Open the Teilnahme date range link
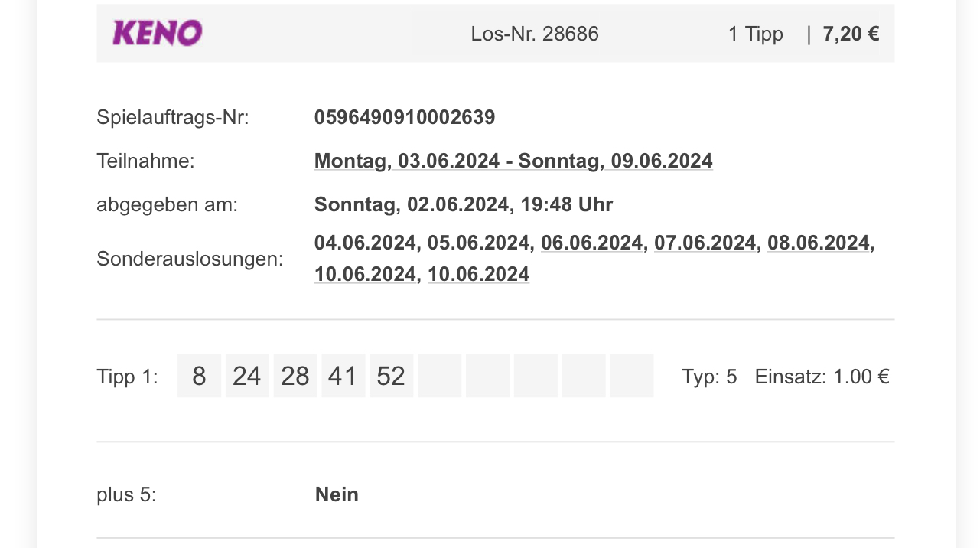Screen dimensions: 980x548 click(x=513, y=161)
